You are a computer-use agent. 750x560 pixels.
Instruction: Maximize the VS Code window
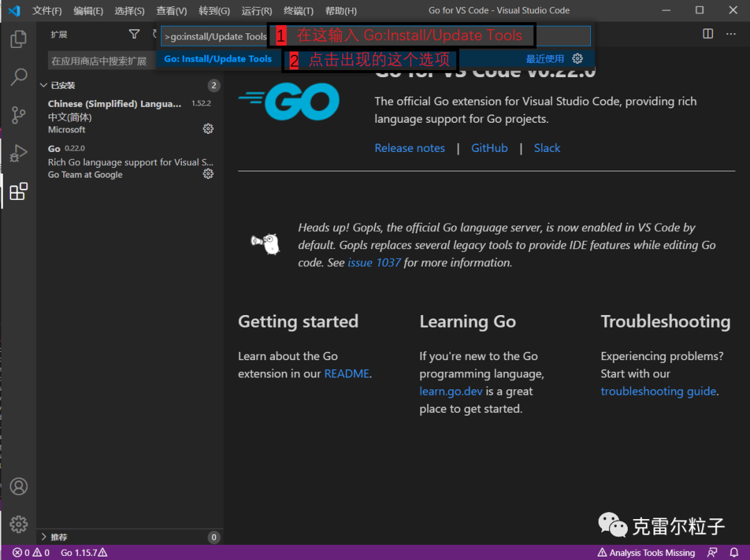click(699, 10)
